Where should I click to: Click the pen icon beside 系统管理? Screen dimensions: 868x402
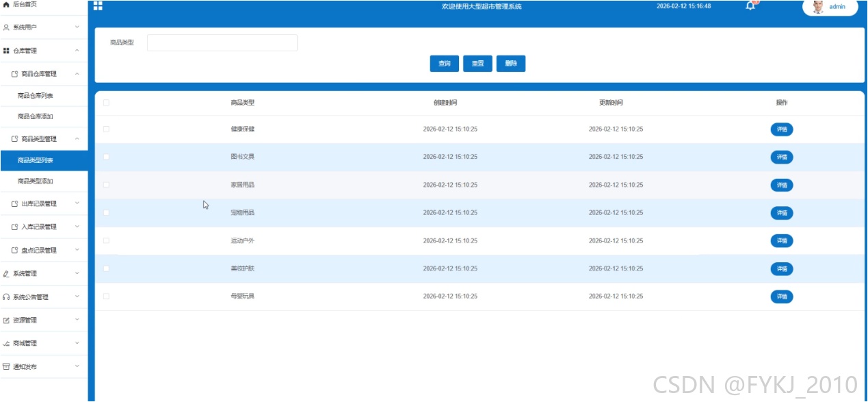(x=7, y=274)
